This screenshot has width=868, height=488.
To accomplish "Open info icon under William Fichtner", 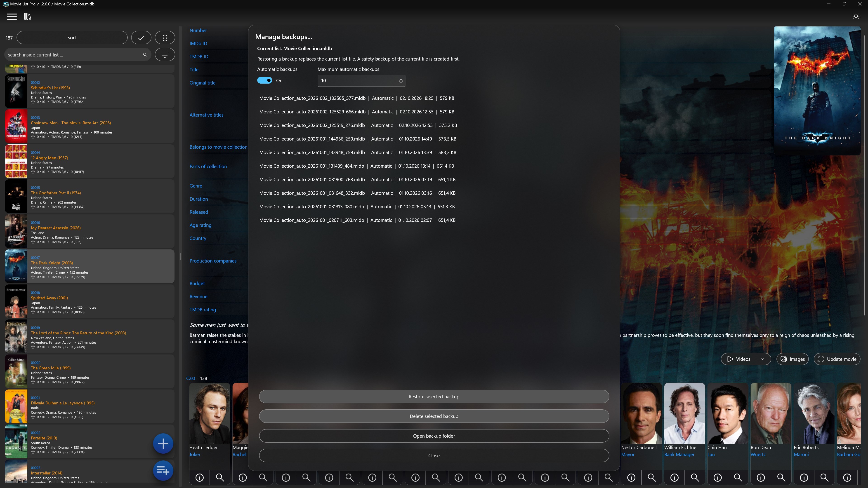I will coord(675,478).
